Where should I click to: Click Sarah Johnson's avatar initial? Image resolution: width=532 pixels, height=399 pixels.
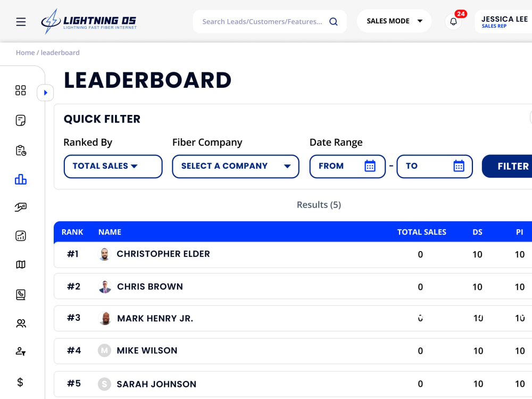tap(104, 384)
